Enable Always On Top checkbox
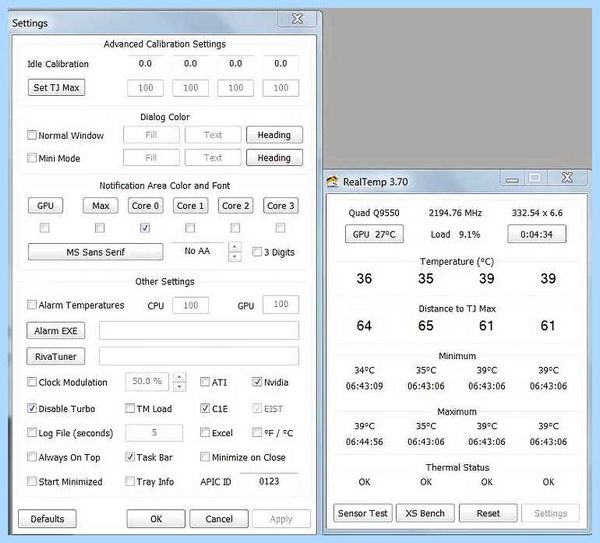The width and height of the screenshot is (600, 543). click(32, 457)
